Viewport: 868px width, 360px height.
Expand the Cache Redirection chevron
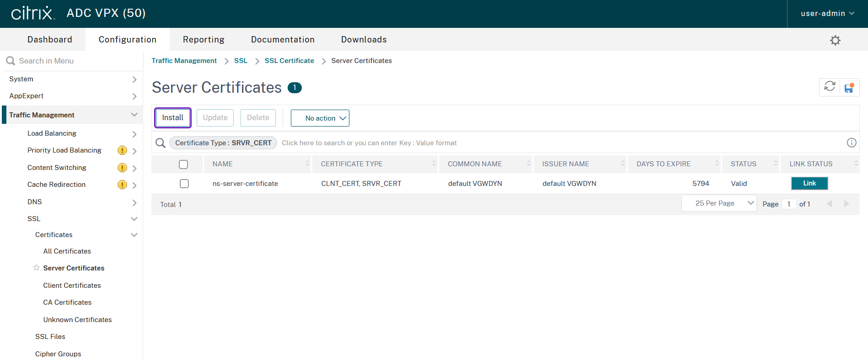[134, 185]
